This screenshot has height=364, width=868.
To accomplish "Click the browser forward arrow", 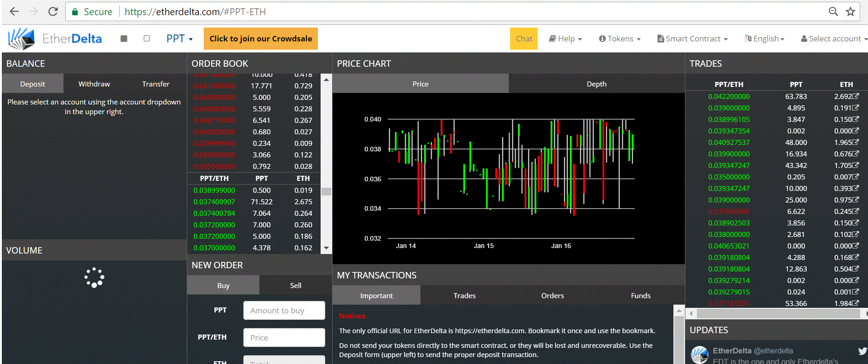I will click(x=34, y=12).
